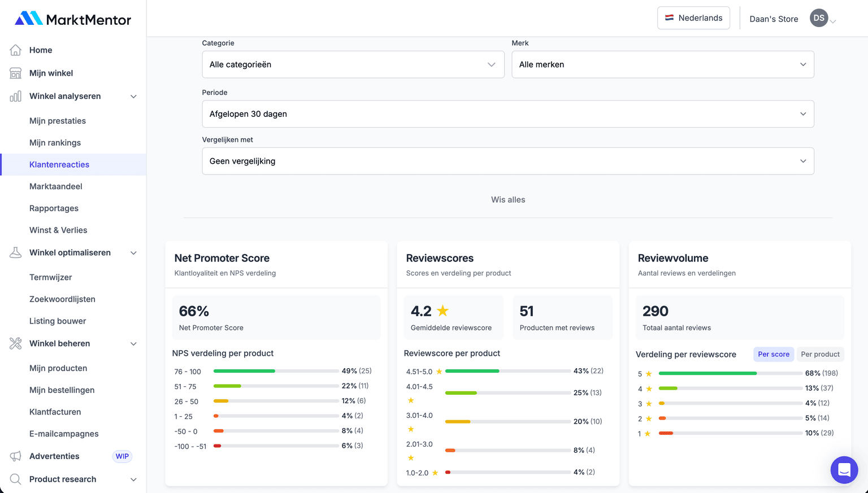868x493 pixels.
Task: Expand the Periode selector
Action: coord(507,114)
